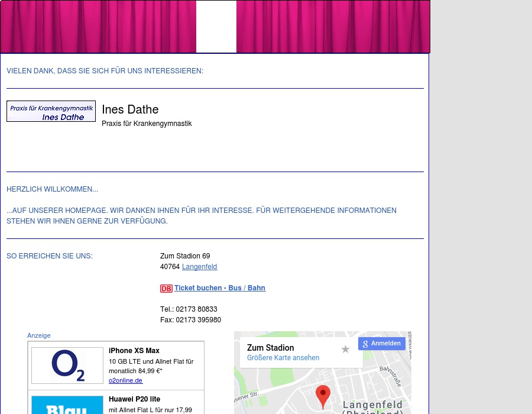
Task: Click the Ines Dathe practice logo
Action: [x=51, y=111]
